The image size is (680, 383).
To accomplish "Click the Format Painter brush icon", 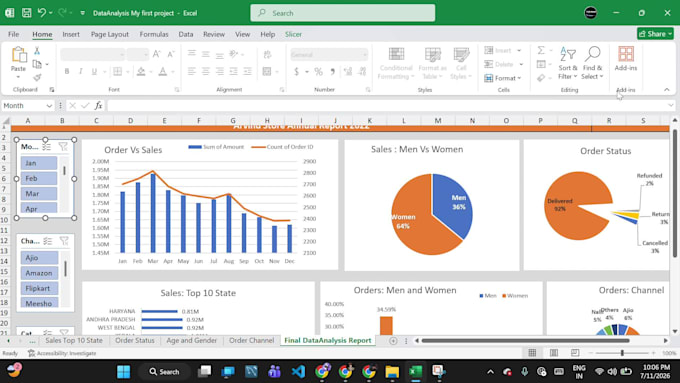I will [37, 78].
